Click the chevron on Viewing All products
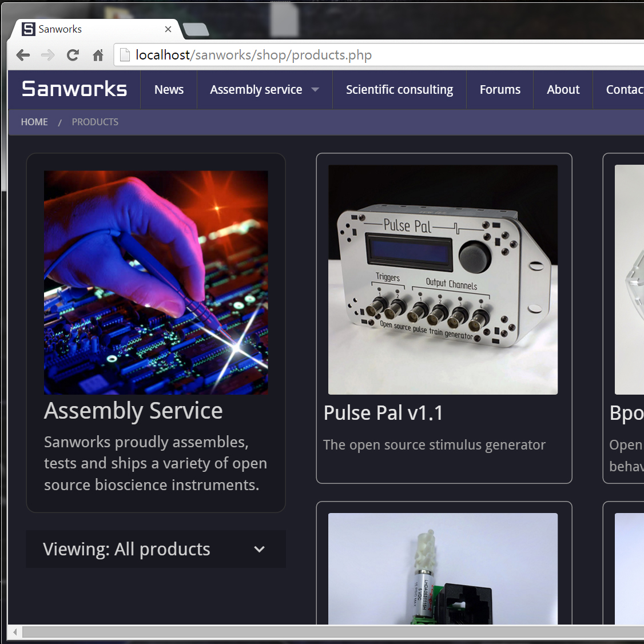Viewport: 644px width, 644px height. 259,550
